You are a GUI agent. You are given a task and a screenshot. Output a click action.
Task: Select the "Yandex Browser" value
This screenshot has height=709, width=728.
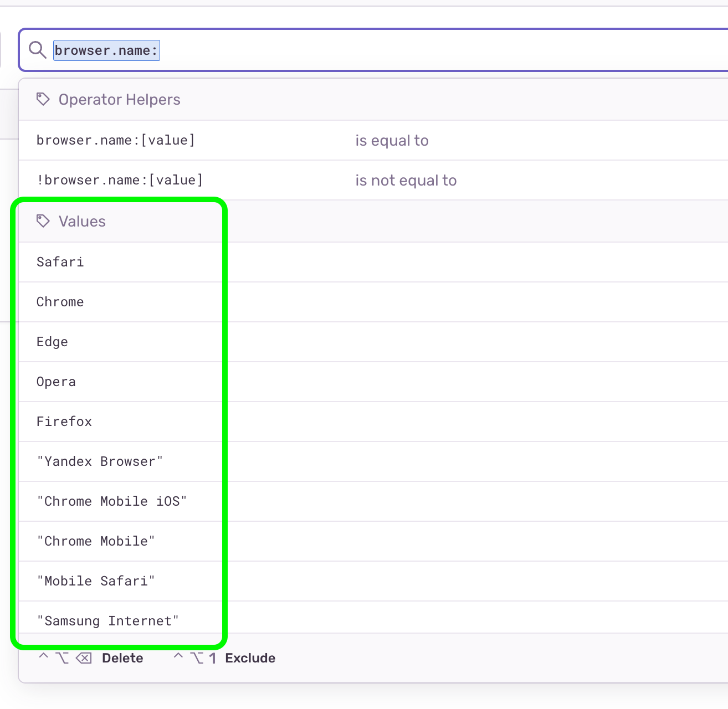tap(100, 461)
